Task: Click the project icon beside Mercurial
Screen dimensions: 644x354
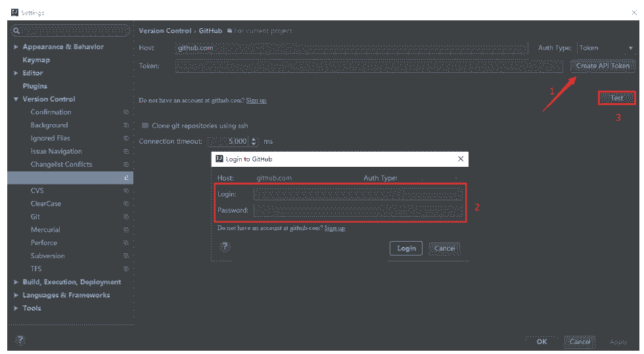Action: click(x=126, y=230)
